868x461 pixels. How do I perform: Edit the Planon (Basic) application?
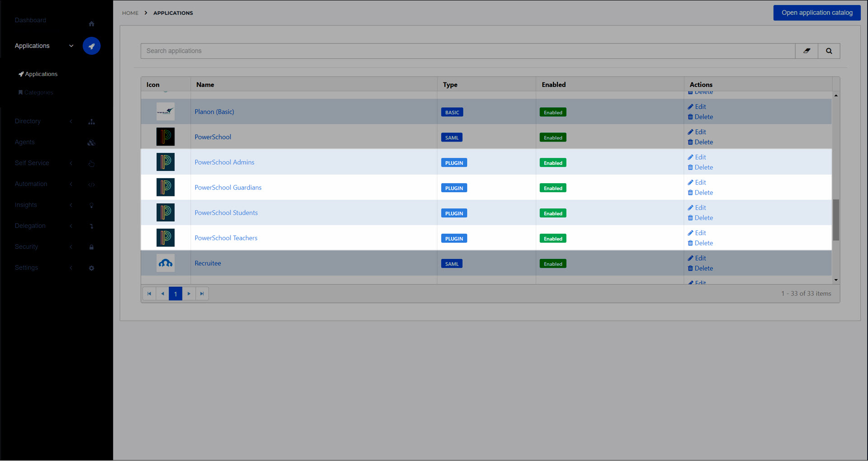point(697,107)
